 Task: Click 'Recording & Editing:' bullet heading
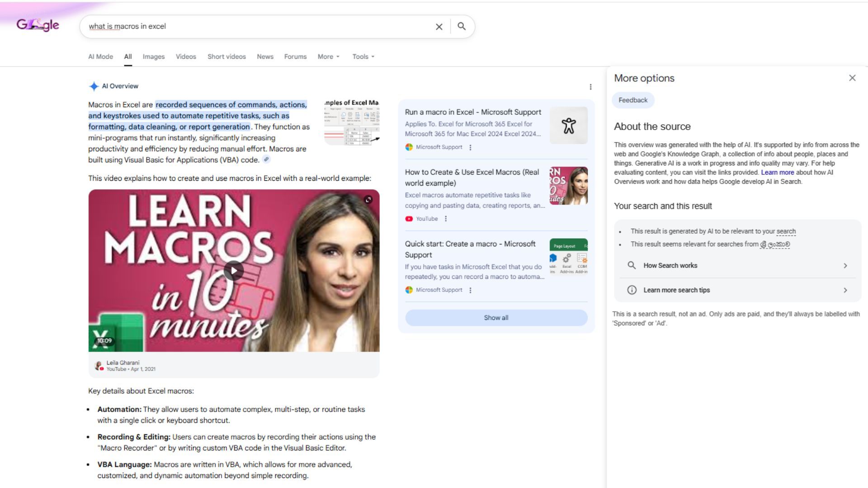pos(134,437)
